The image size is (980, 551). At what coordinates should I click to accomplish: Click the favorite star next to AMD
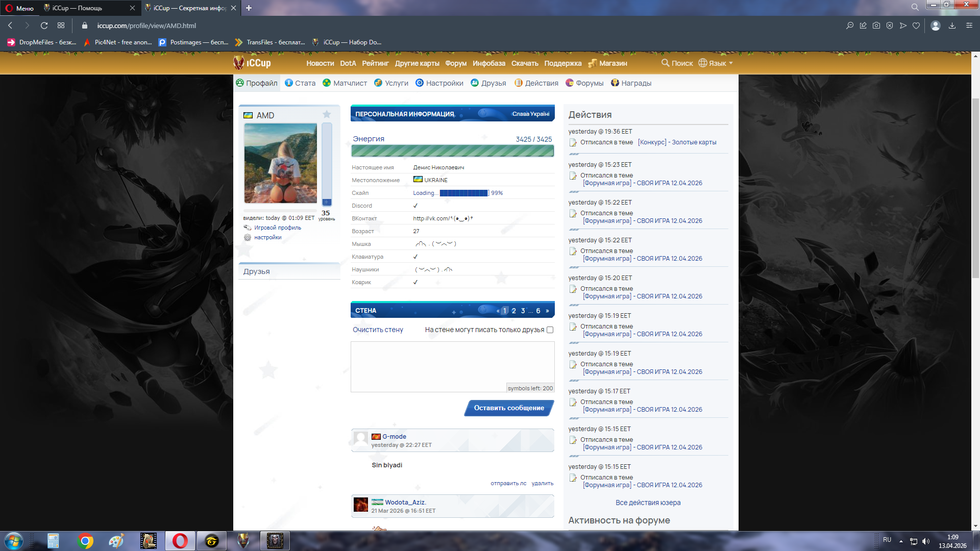tap(327, 115)
